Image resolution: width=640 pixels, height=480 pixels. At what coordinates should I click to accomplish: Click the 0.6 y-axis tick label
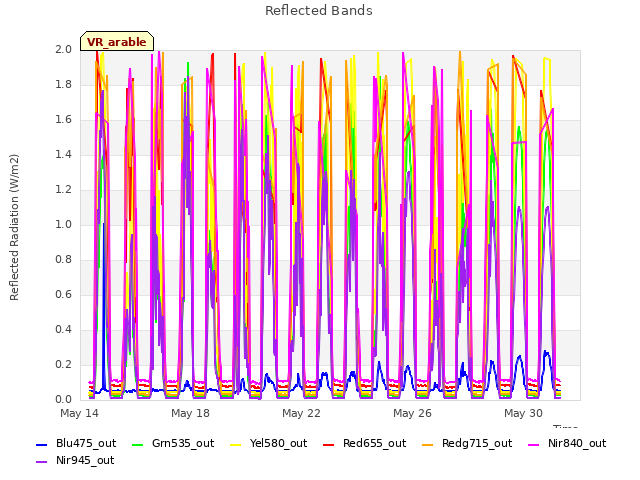64,295
